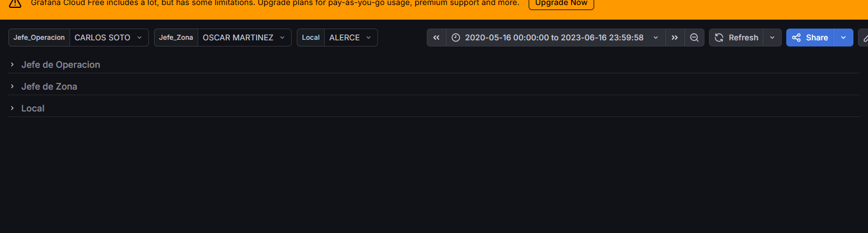The width and height of the screenshot is (868, 233).
Task: Shift the time range forward
Action: pos(675,38)
